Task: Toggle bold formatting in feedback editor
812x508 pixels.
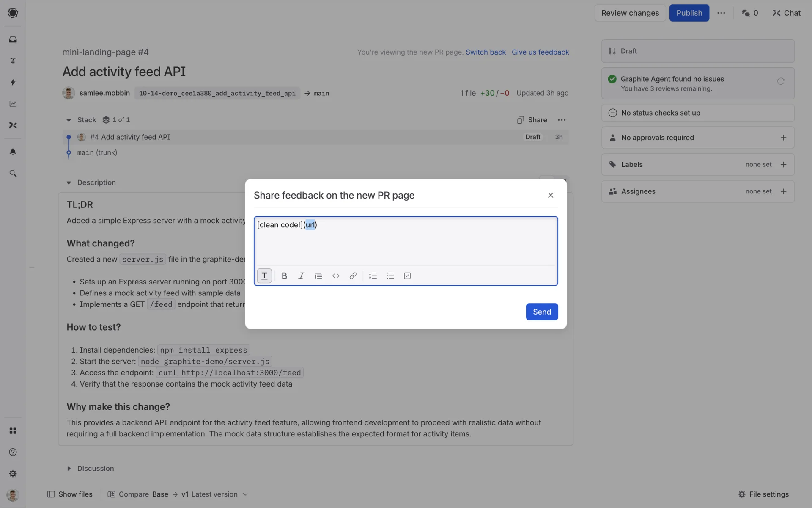Action: (284, 276)
